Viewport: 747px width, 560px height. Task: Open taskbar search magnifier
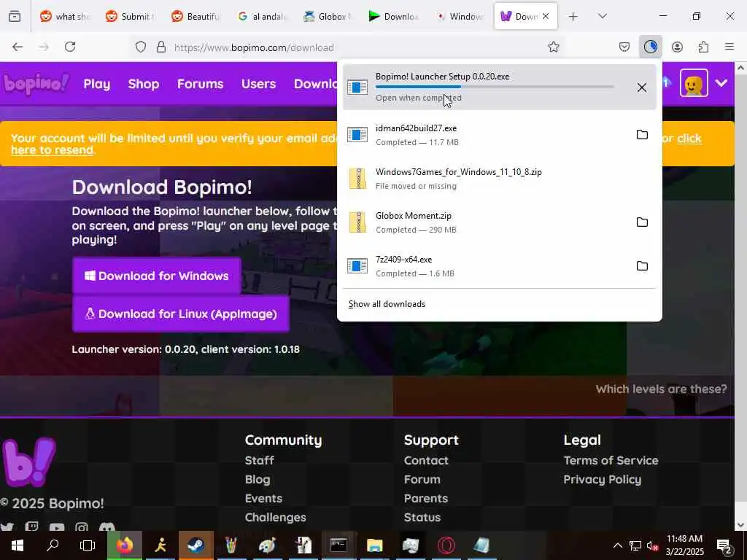pos(53,545)
